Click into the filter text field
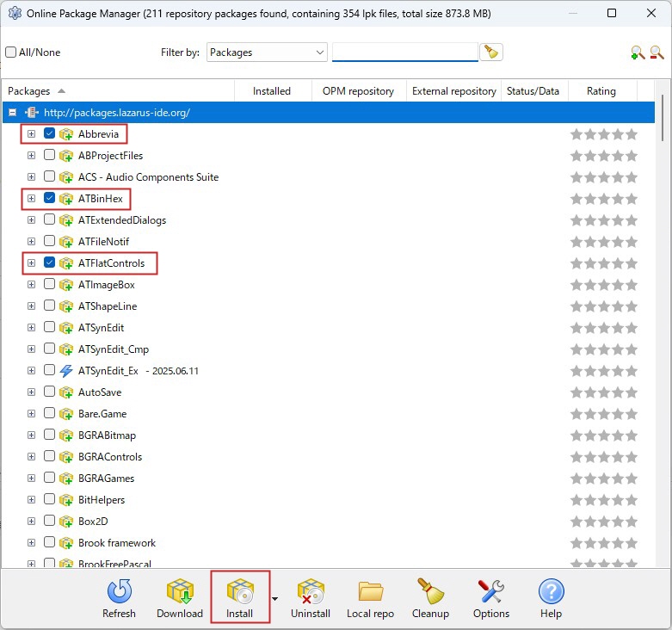 tap(404, 52)
